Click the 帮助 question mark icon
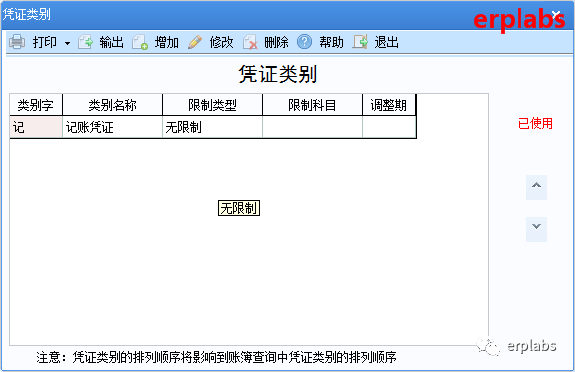The width and height of the screenshot is (575, 372). coord(304,41)
